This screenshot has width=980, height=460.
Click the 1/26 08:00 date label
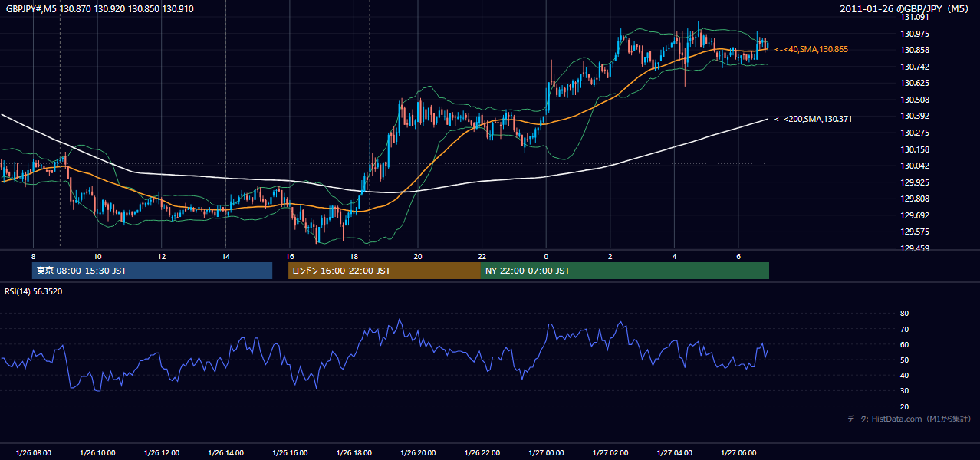click(x=33, y=453)
